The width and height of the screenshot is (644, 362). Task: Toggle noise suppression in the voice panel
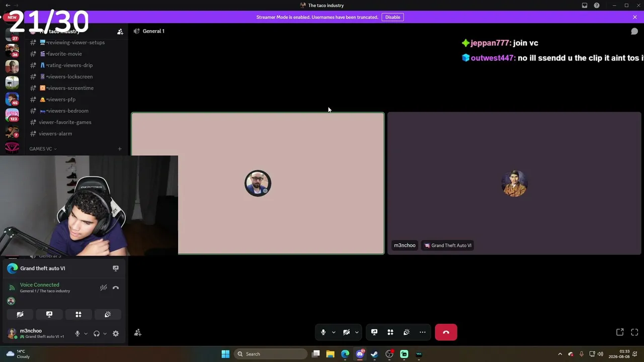click(104, 288)
